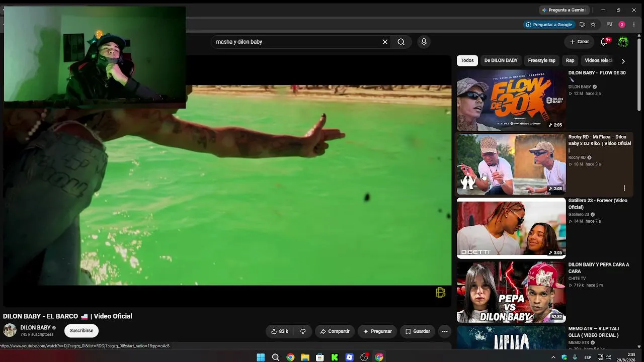644x362 pixels.
Task: Click the title DILON BABY - FLOW DE 30
Action: pyautogui.click(x=597, y=73)
